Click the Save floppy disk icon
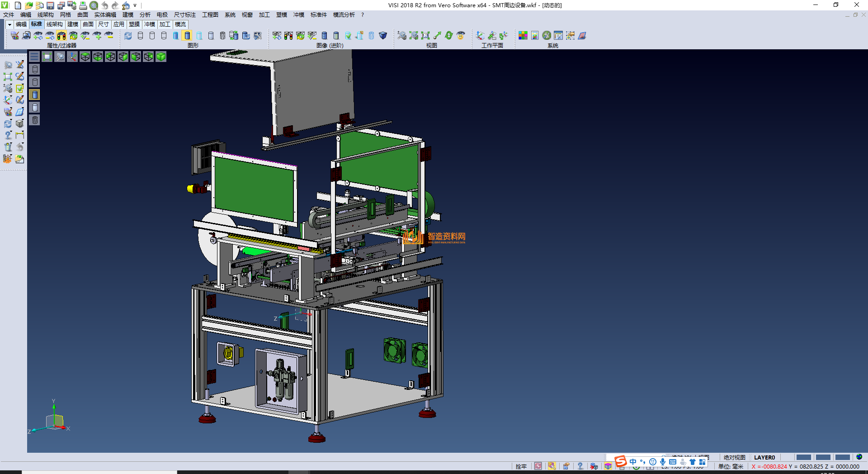868x474 pixels. (50, 5)
